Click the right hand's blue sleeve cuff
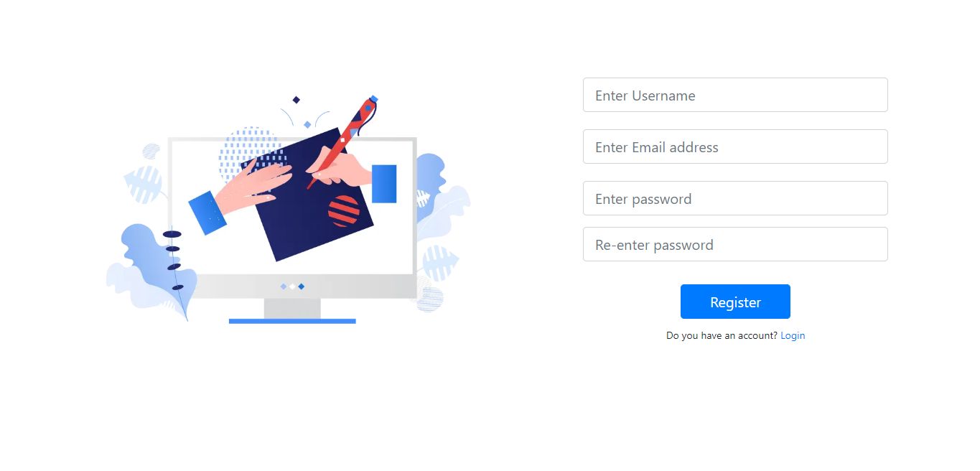Viewport: 980px width, 471px height. click(384, 184)
